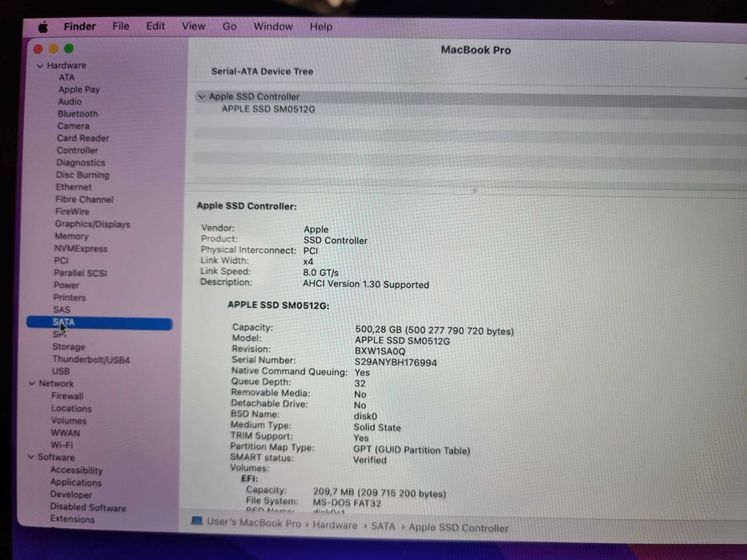This screenshot has height=560, width=747.
Task: Select Controller in the sidebar
Action: pos(77,150)
